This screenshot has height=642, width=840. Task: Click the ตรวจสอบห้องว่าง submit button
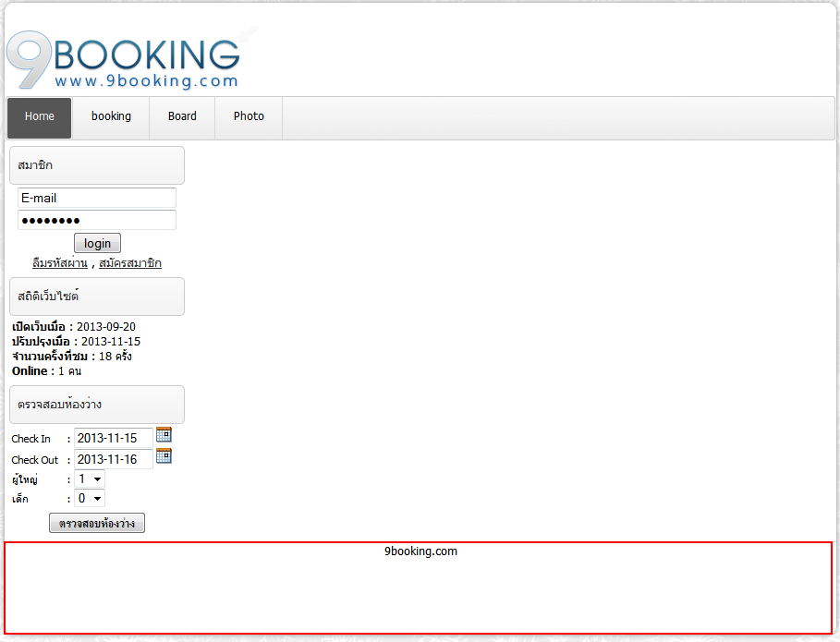(x=97, y=523)
